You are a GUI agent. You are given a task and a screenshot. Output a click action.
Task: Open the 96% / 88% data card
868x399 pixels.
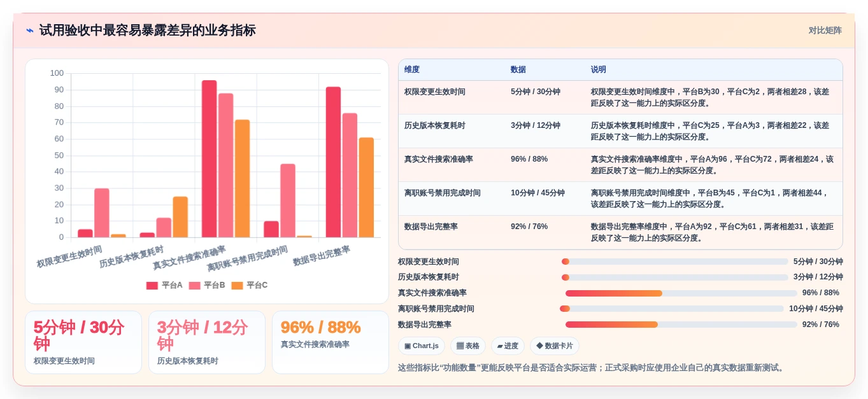(331, 342)
